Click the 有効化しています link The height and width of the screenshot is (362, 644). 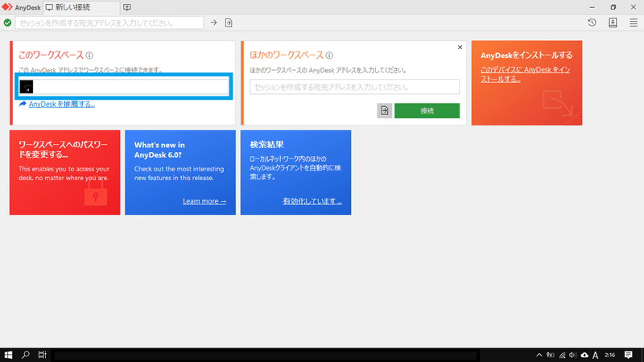click(x=312, y=201)
